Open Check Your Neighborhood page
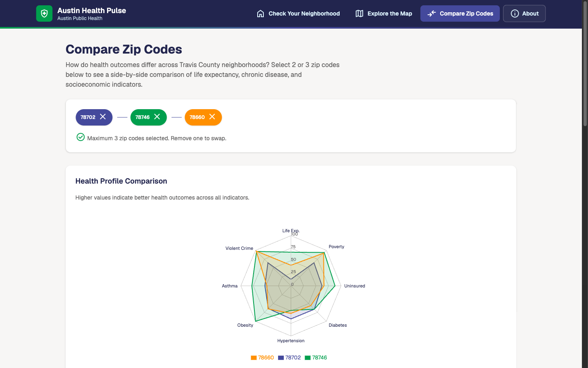588x368 pixels. (298, 13)
